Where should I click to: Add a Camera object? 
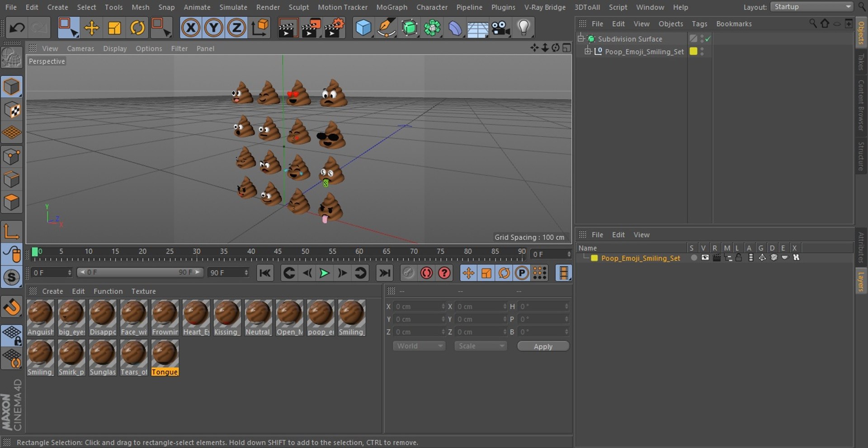pyautogui.click(x=501, y=28)
